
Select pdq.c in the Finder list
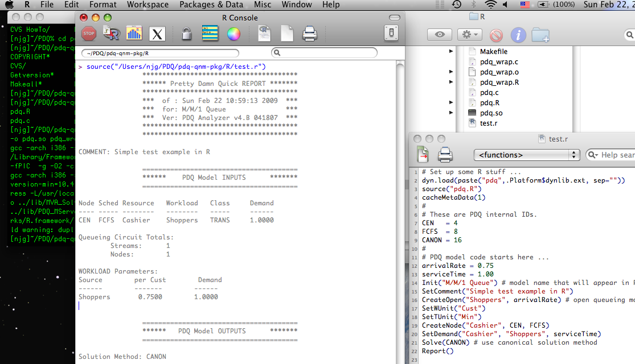[x=489, y=93]
